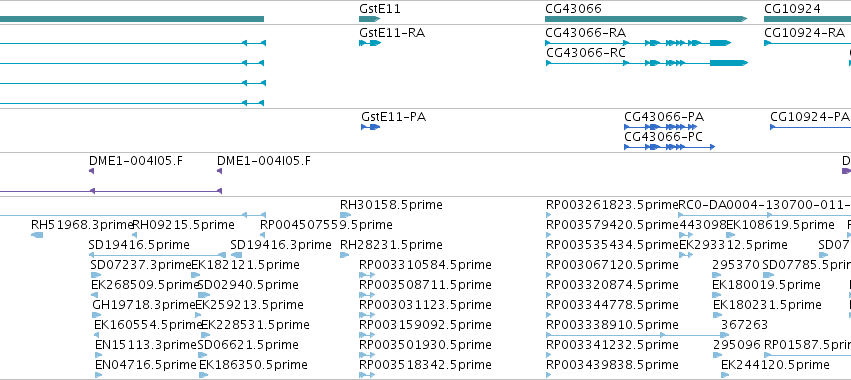The height and width of the screenshot is (380, 851).
Task: Click the CG10924-PA label
Action: tap(810, 117)
